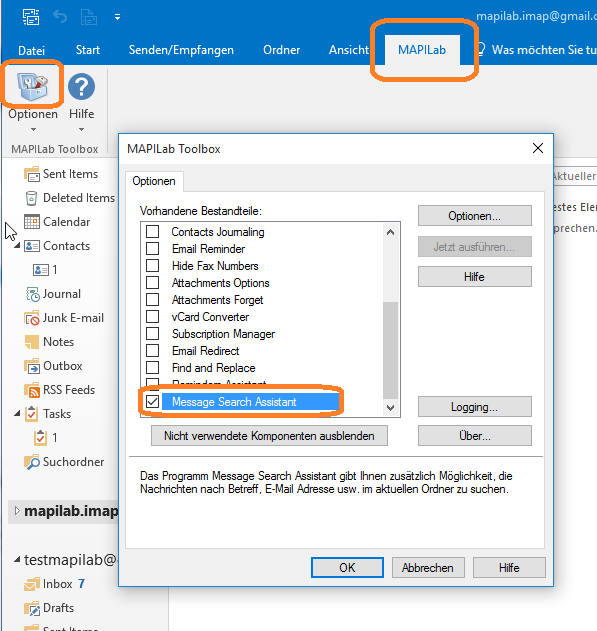
Task: Open the Hilfe question mark icon
Action: 81,87
